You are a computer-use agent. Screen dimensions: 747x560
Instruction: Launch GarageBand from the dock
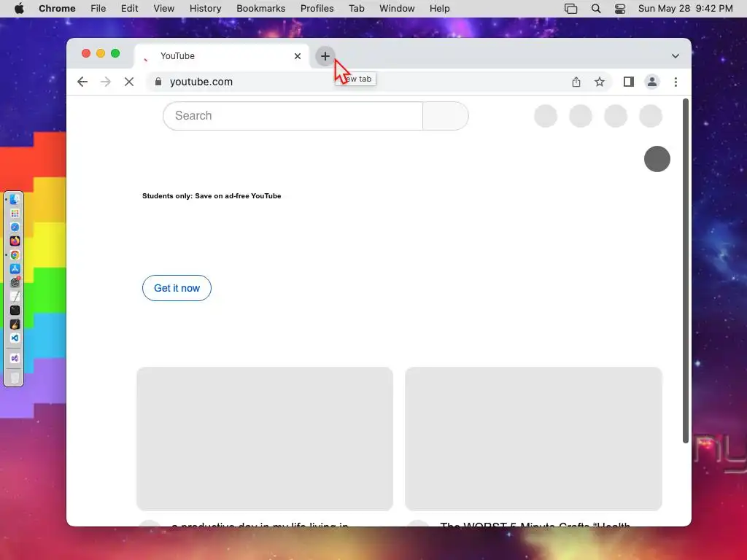coord(15,324)
